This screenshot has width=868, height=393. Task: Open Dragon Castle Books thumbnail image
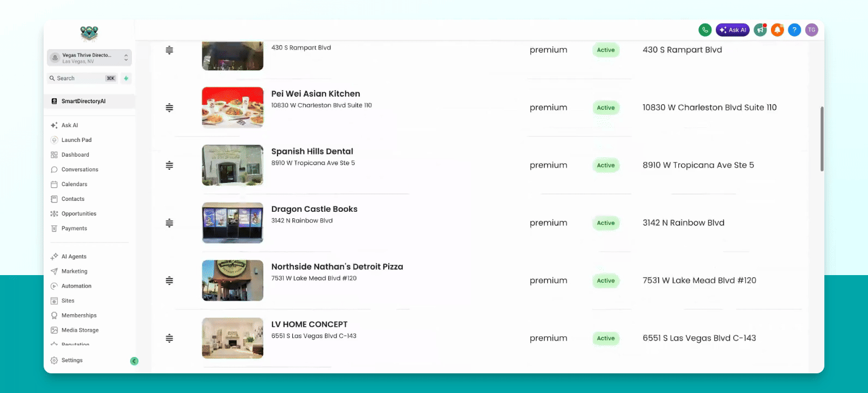point(233,223)
